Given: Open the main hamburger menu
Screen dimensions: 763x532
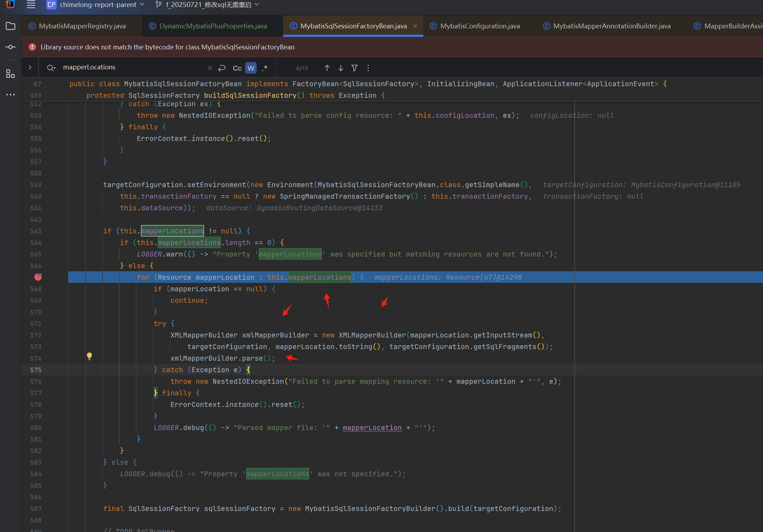Looking at the screenshot, I should tap(31, 5).
